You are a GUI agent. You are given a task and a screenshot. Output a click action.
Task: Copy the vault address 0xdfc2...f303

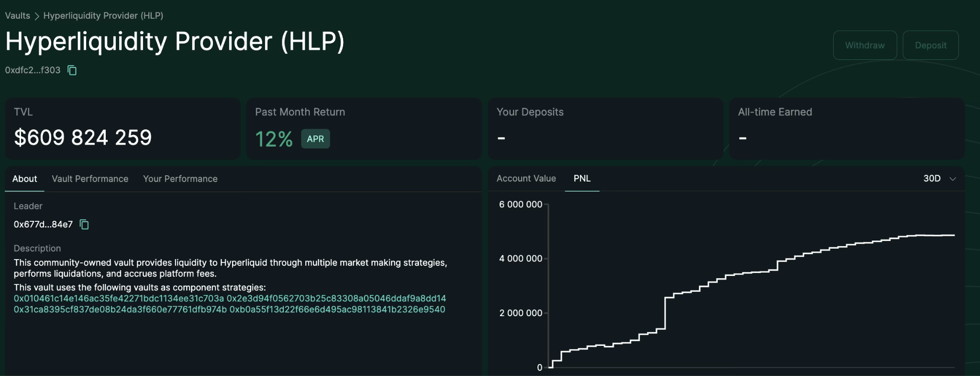click(72, 70)
